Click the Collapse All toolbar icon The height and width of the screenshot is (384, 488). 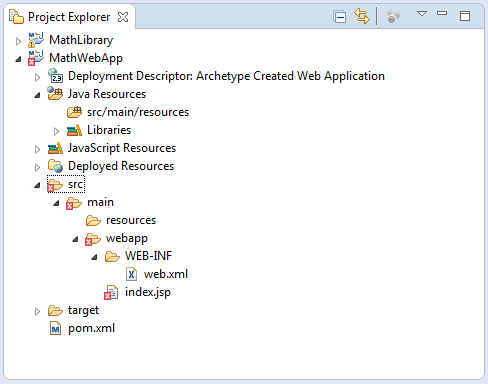340,17
